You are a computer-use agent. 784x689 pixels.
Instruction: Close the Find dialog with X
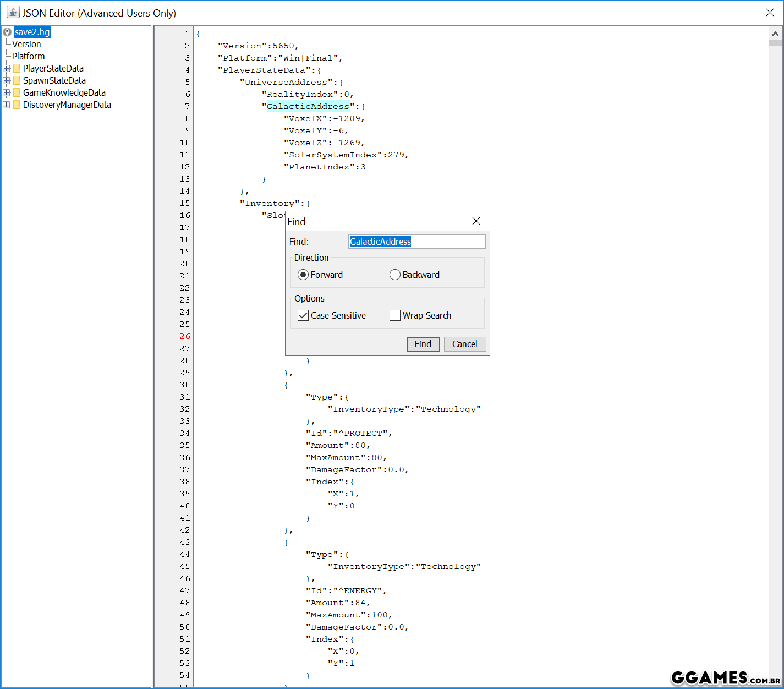[x=476, y=221]
